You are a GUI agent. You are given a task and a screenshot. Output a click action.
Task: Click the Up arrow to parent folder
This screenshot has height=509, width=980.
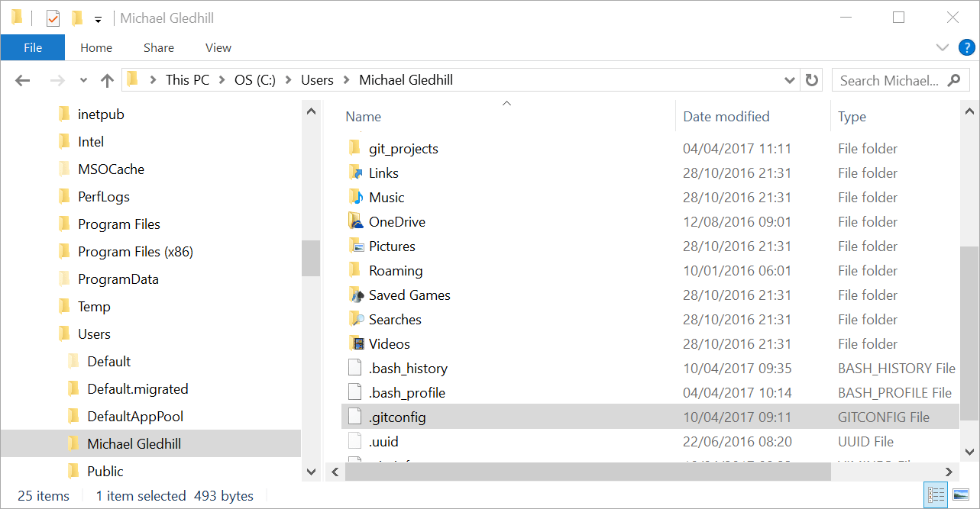click(107, 79)
